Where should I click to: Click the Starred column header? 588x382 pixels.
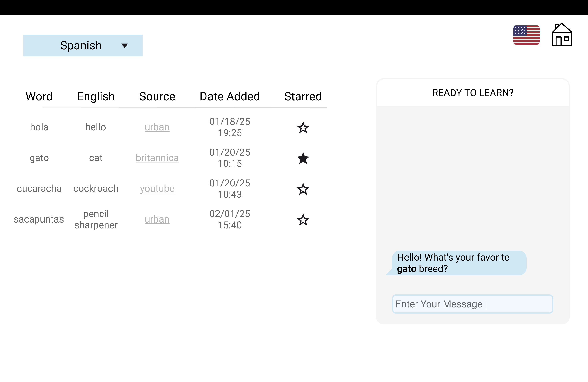coord(303,96)
